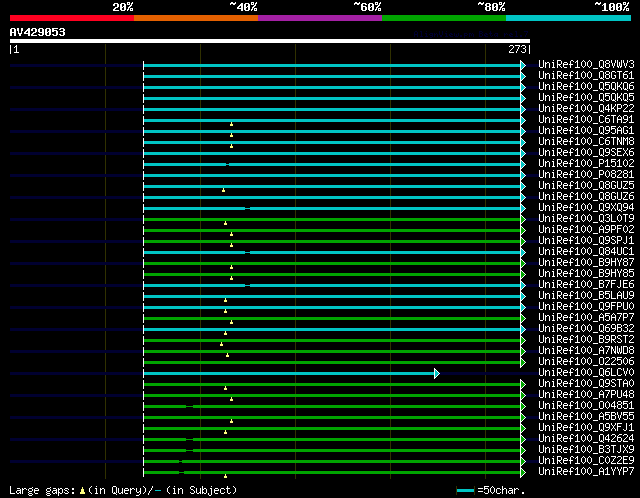This screenshot has width=640, height=498.
Task: Click the arrowhead ending the Q42624 bar
Action: click(x=522, y=439)
